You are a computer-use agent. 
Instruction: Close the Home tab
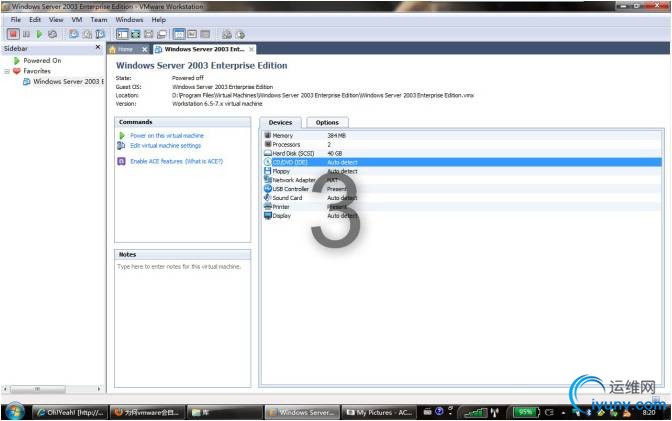tap(144, 49)
